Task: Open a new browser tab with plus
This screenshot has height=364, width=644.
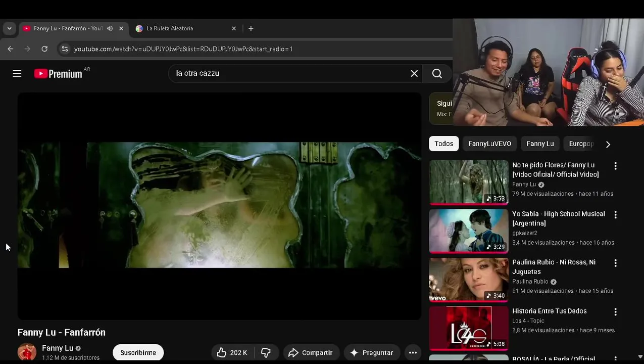Action: [x=251, y=28]
